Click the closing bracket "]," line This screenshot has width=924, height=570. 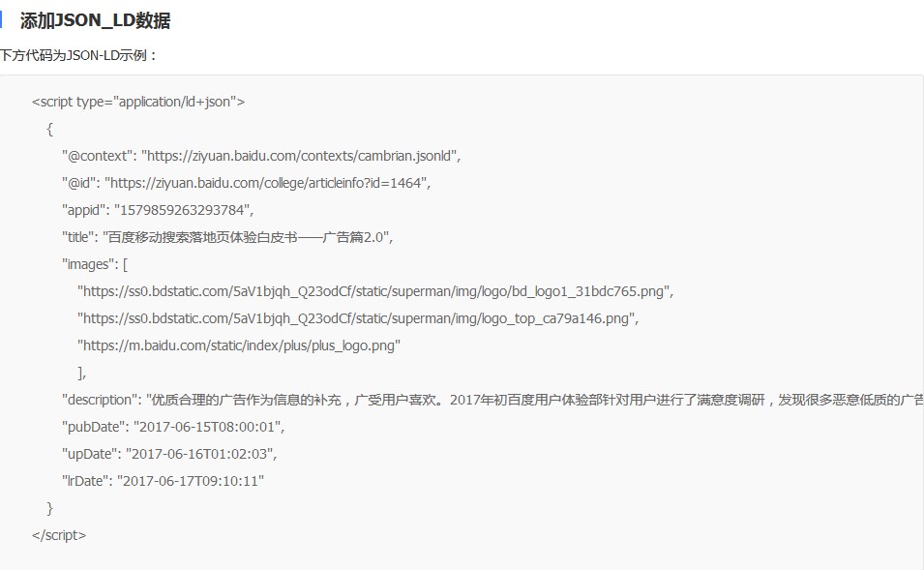coord(82,374)
